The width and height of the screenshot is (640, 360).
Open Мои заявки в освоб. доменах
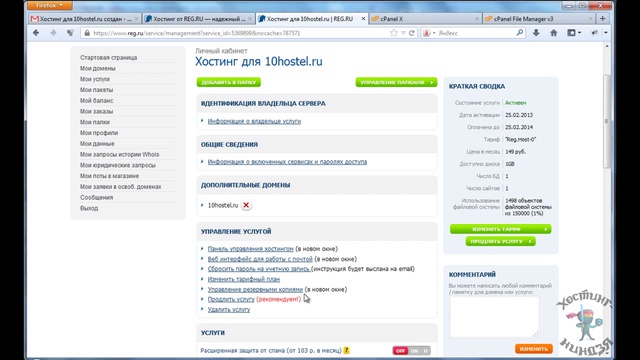point(120,187)
